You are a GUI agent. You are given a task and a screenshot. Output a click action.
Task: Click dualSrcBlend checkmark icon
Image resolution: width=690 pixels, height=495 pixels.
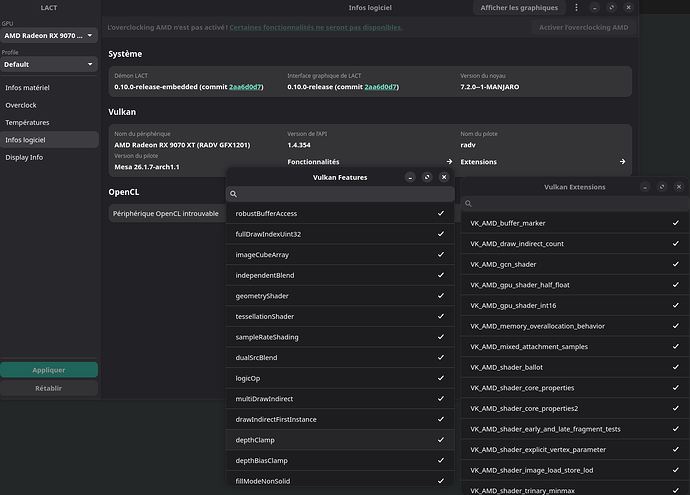click(x=440, y=357)
